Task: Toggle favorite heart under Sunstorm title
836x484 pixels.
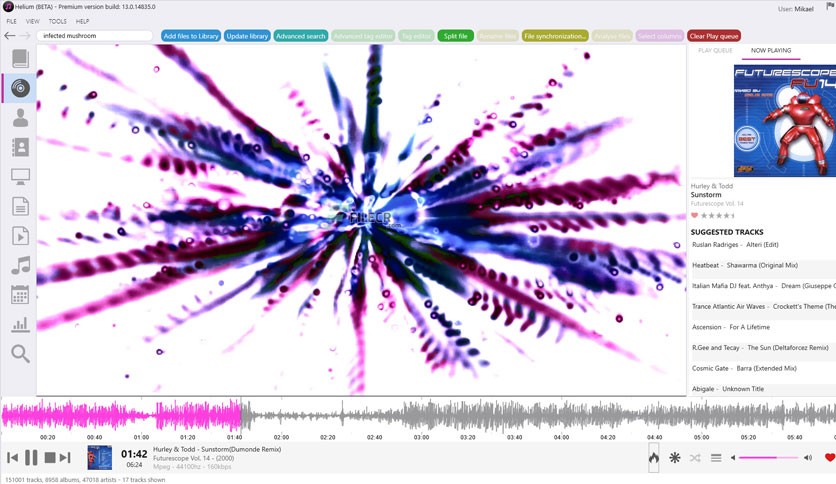Action: pyautogui.click(x=695, y=215)
